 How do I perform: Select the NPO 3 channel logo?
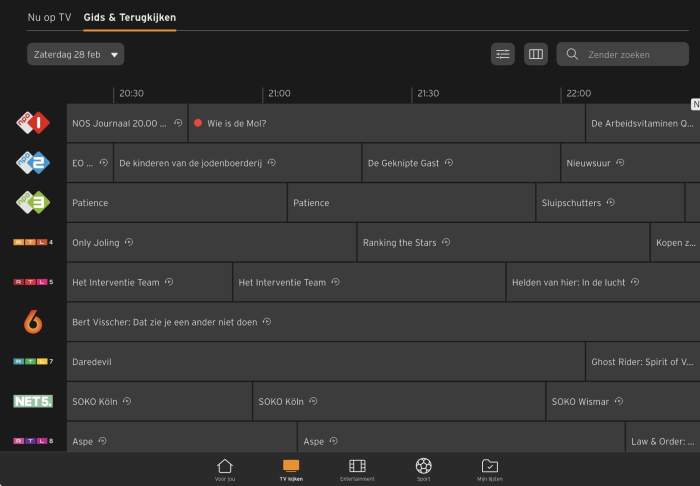(x=33, y=202)
